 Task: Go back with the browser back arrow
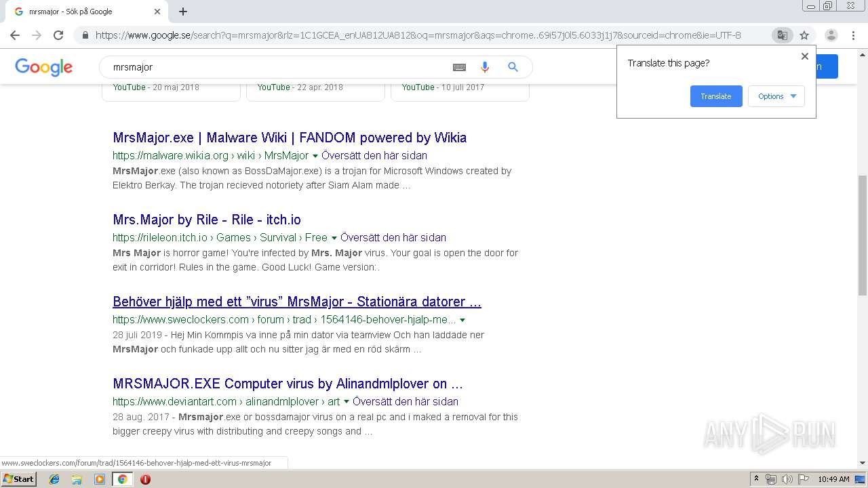15,35
